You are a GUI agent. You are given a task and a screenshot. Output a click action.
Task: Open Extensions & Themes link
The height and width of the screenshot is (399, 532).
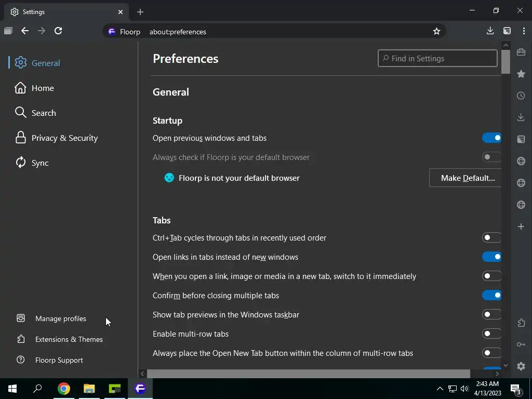(x=60, y=339)
